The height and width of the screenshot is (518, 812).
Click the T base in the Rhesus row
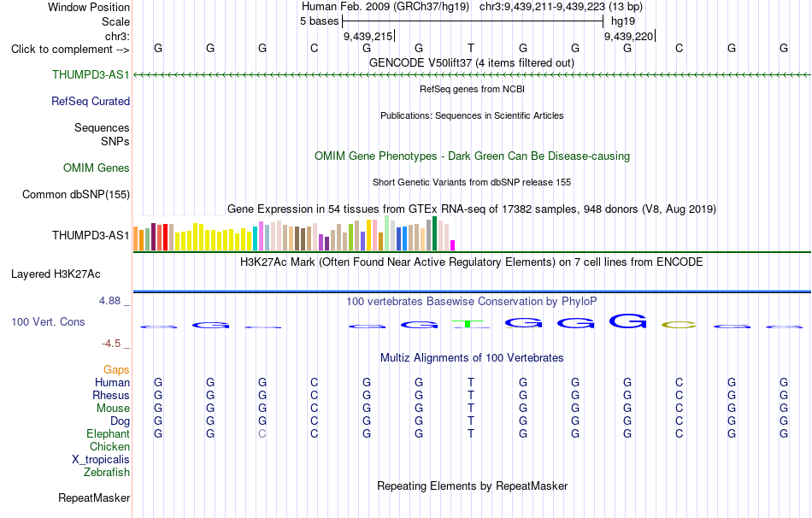(471, 395)
